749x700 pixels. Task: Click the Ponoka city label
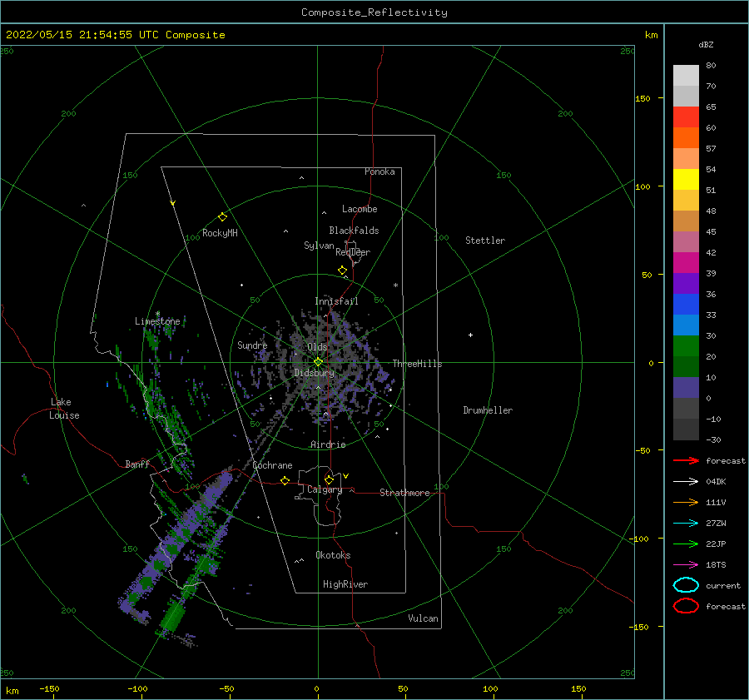tap(379, 171)
